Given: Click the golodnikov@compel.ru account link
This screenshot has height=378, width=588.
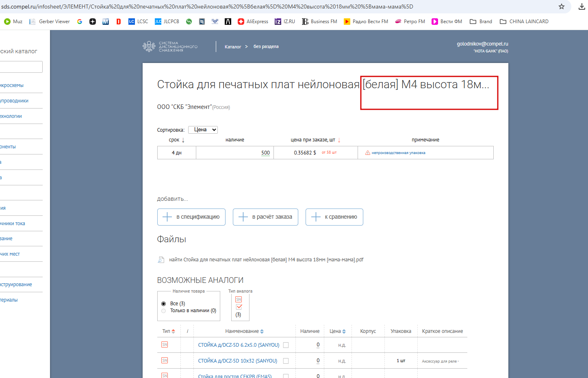Looking at the screenshot, I should point(482,44).
